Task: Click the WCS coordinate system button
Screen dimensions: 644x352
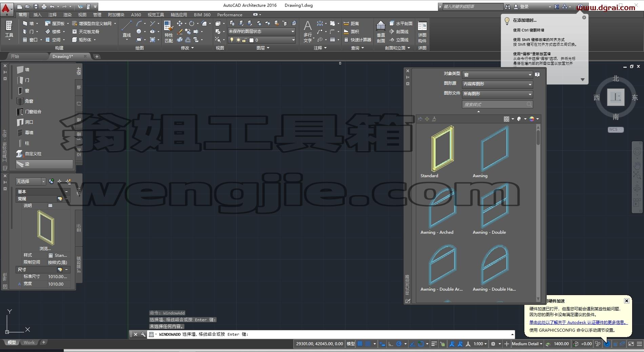Action: pyautogui.click(x=616, y=129)
